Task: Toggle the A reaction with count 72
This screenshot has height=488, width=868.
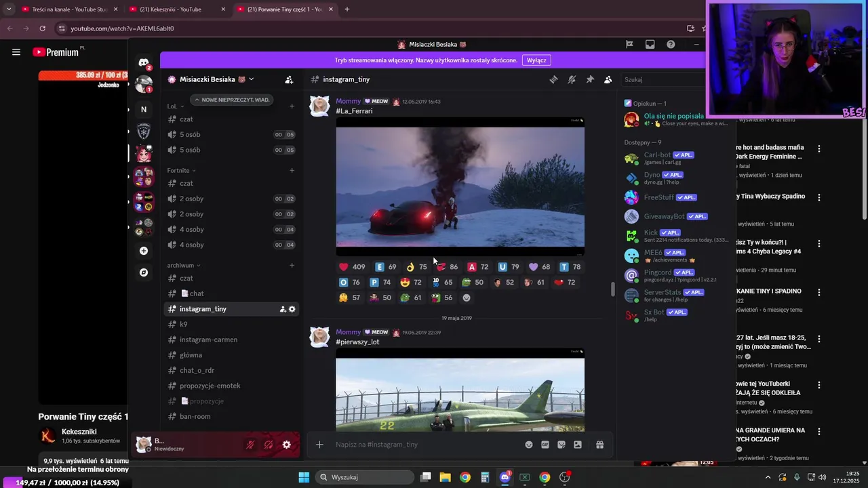Action: (478, 267)
